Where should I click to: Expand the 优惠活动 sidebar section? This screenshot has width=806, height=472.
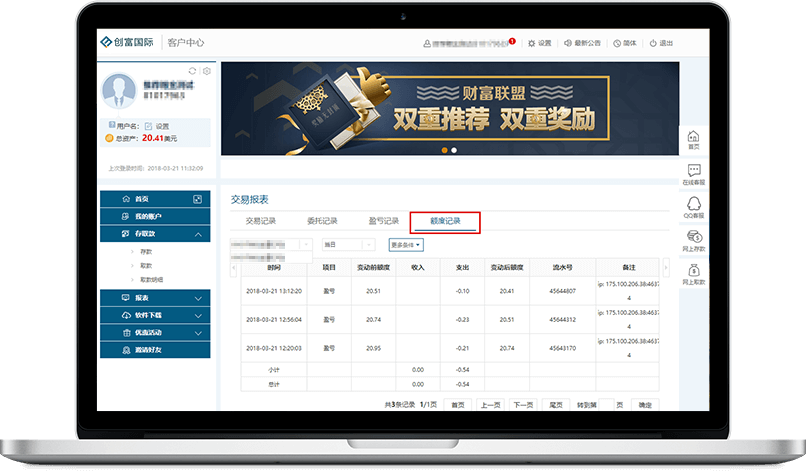155,333
